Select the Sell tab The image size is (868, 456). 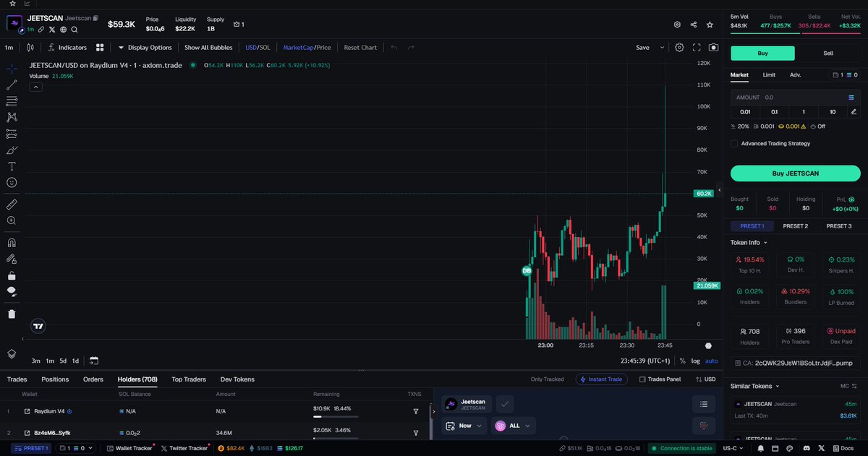pyautogui.click(x=828, y=53)
